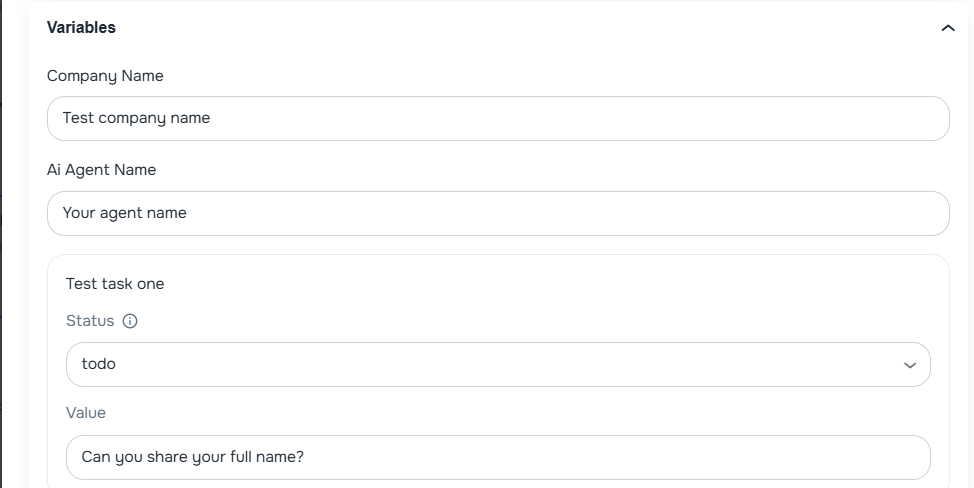This screenshot has height=488, width=974.
Task: Place cursor on 'Your agent name' text
Action: point(124,213)
